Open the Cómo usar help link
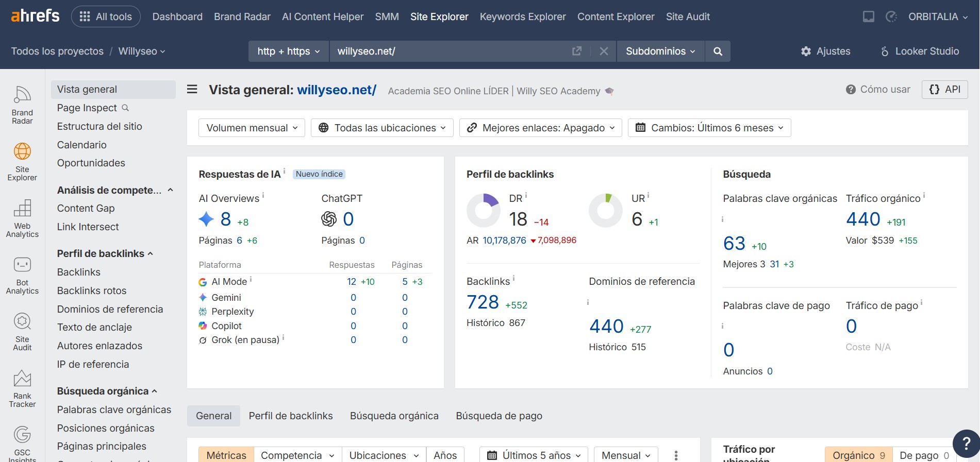The width and height of the screenshot is (980, 462). point(878,89)
